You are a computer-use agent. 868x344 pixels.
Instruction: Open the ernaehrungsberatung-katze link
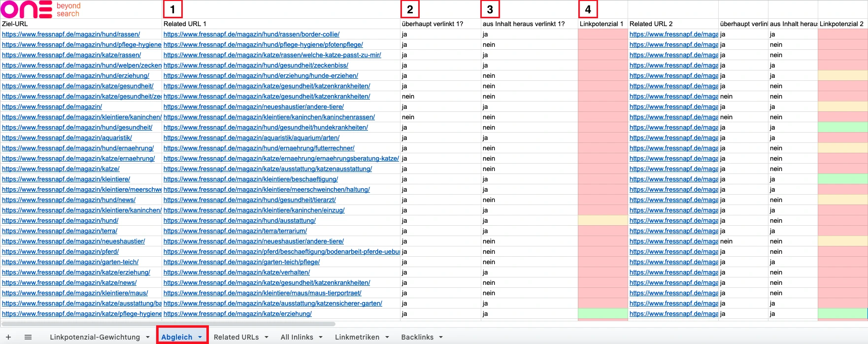[x=281, y=159]
